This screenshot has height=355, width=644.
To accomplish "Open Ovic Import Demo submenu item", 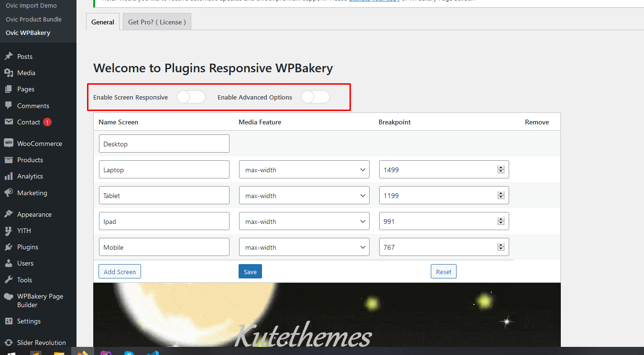I will 31,6.
